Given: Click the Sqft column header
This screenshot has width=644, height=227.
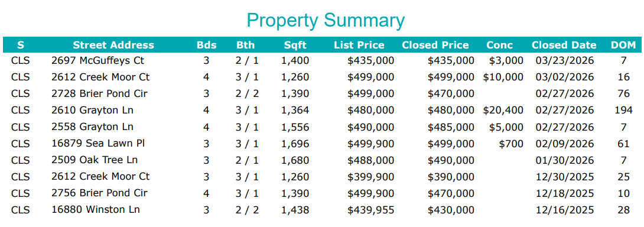Looking at the screenshot, I should [295, 46].
